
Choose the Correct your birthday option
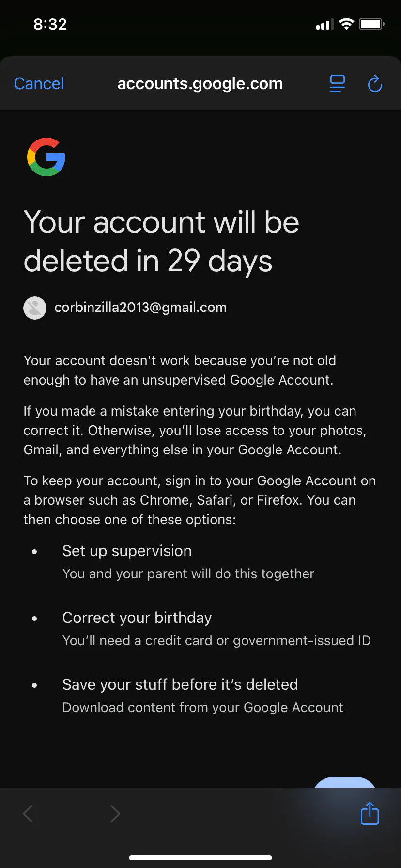[x=137, y=618]
